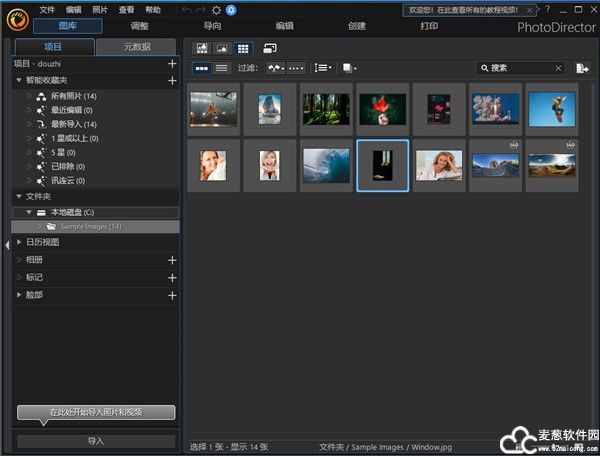This screenshot has height=456, width=600.
Task: Open the color label filter dropdown
Action: point(349,68)
